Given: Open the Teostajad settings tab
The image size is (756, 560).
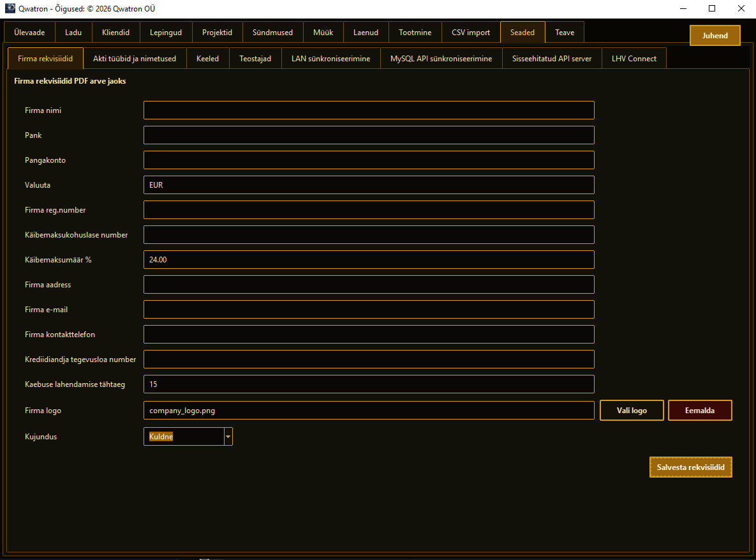Looking at the screenshot, I should click(x=255, y=58).
